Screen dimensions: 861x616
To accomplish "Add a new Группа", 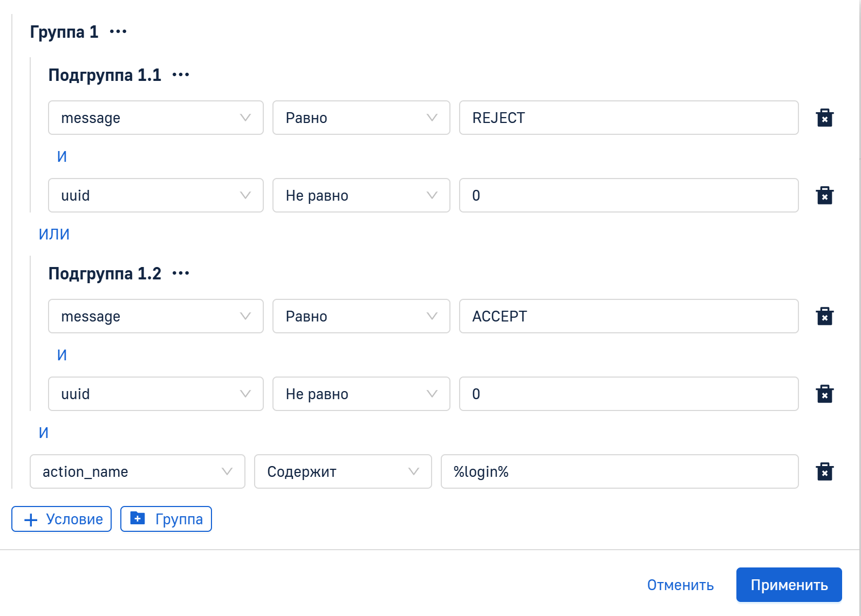I will tap(166, 519).
